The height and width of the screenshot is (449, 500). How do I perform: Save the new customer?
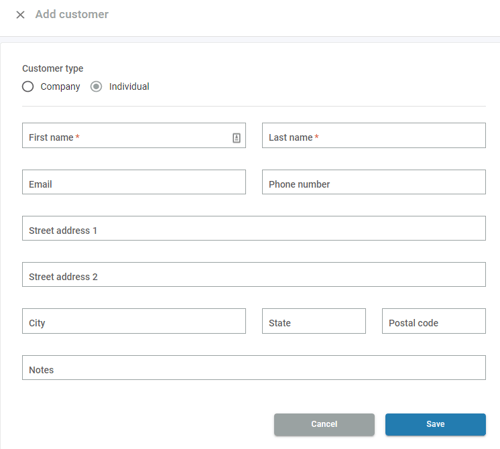pos(436,424)
